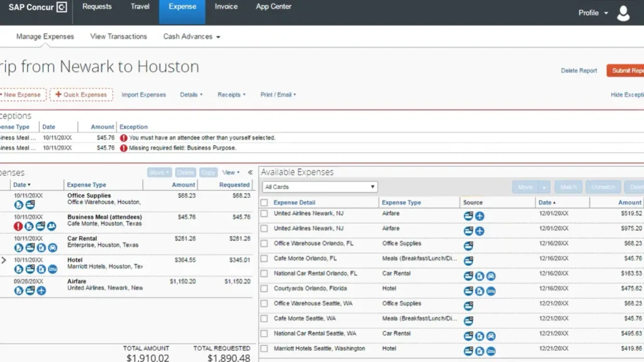Viewport: 644px width, 362px height.
Task: Open the Invoice tab
Action: pos(226,6)
